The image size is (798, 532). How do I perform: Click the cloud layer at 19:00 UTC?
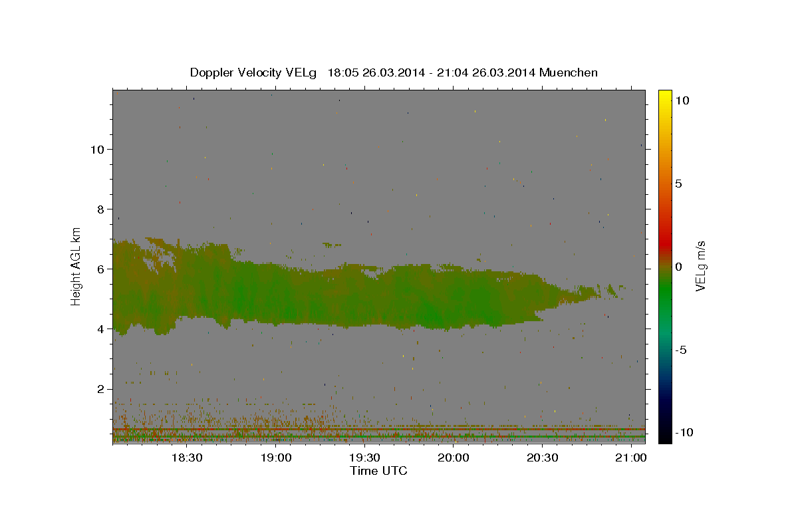point(275,293)
